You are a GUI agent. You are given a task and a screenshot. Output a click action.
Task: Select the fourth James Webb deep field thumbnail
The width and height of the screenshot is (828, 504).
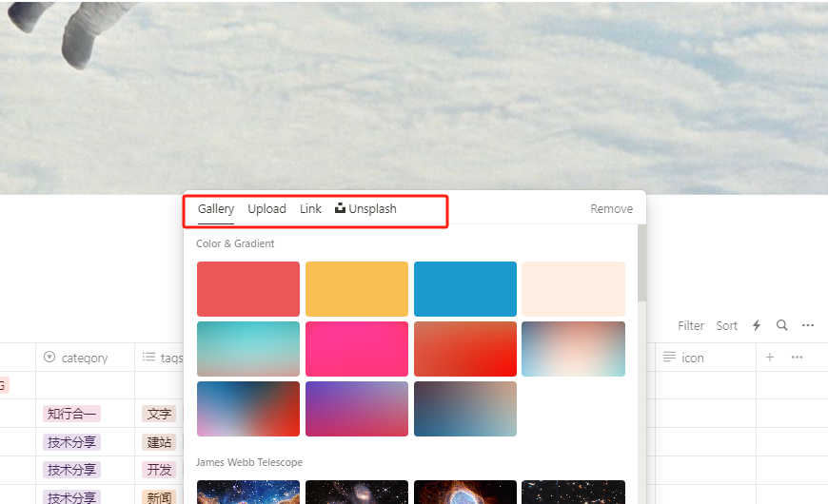pyautogui.click(x=574, y=492)
